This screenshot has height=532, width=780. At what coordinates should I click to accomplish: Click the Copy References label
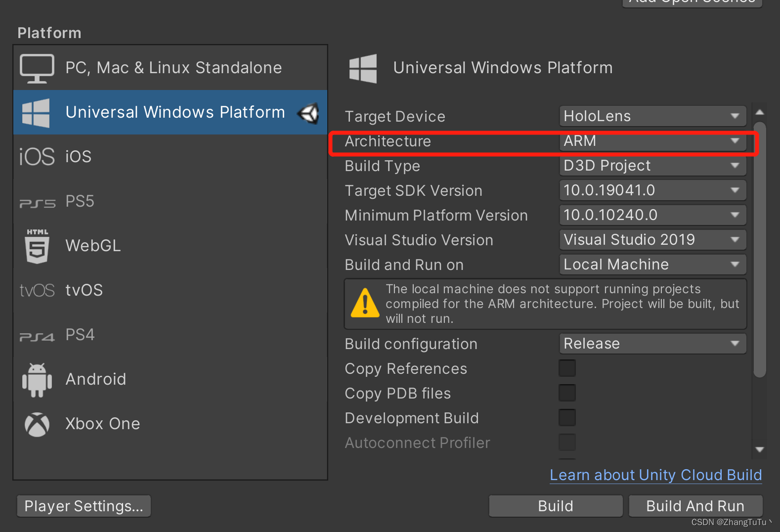coord(406,369)
